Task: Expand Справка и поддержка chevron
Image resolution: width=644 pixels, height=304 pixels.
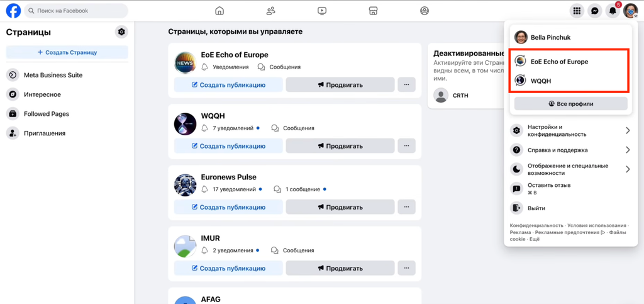Action: click(628, 150)
